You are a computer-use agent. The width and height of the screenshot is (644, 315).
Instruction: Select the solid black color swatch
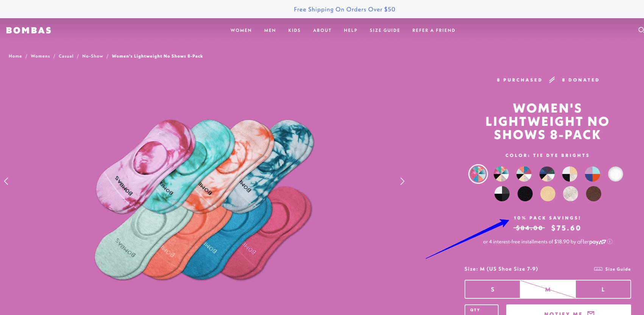525,194
